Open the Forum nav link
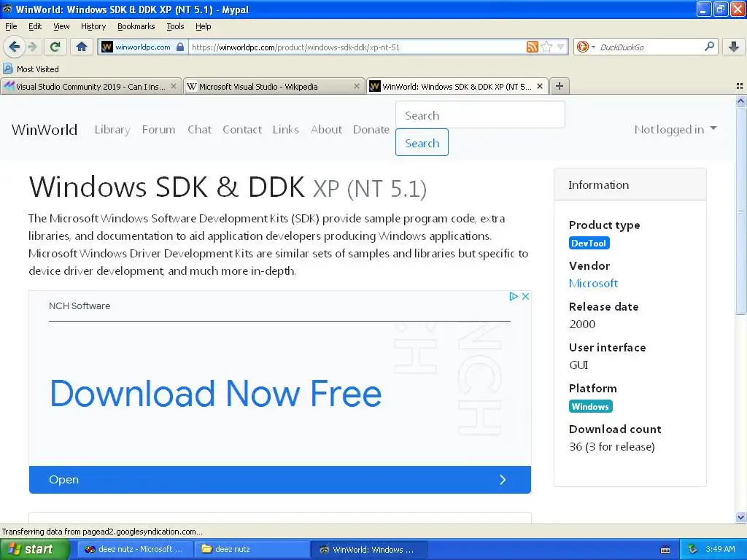The width and height of the screenshot is (747, 560). pos(158,130)
